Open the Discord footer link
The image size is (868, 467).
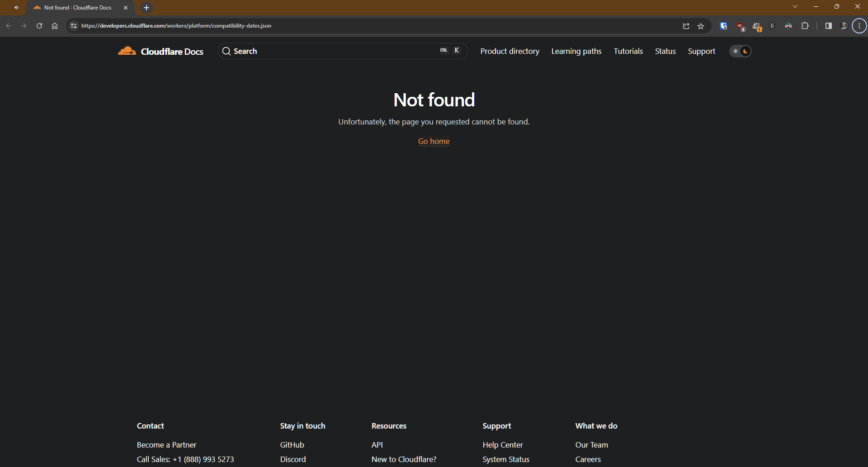point(293,459)
